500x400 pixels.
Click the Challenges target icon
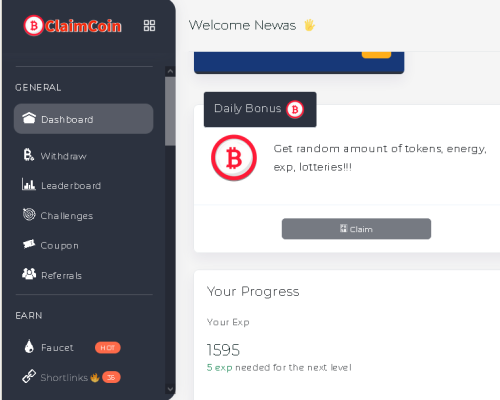click(x=29, y=214)
